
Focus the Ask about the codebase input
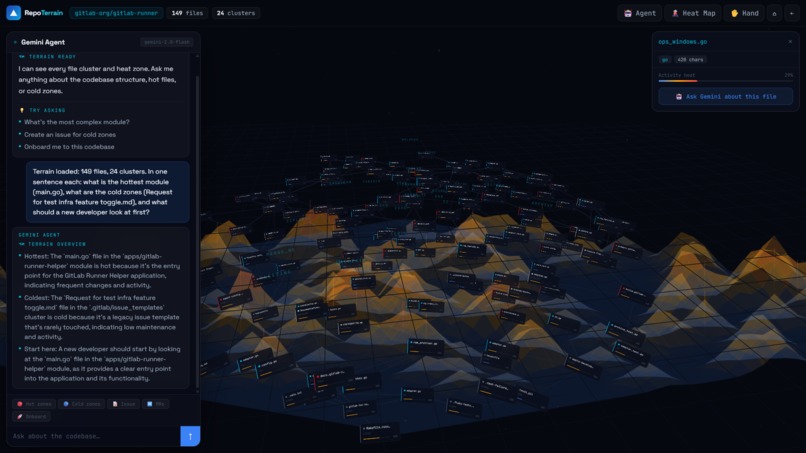pyautogui.click(x=94, y=436)
